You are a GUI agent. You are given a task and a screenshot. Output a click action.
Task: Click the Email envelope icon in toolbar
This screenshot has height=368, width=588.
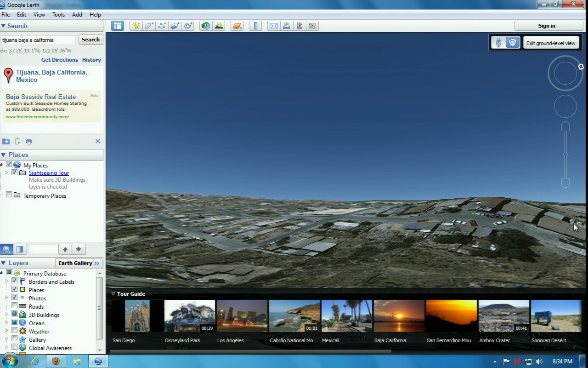tap(274, 26)
